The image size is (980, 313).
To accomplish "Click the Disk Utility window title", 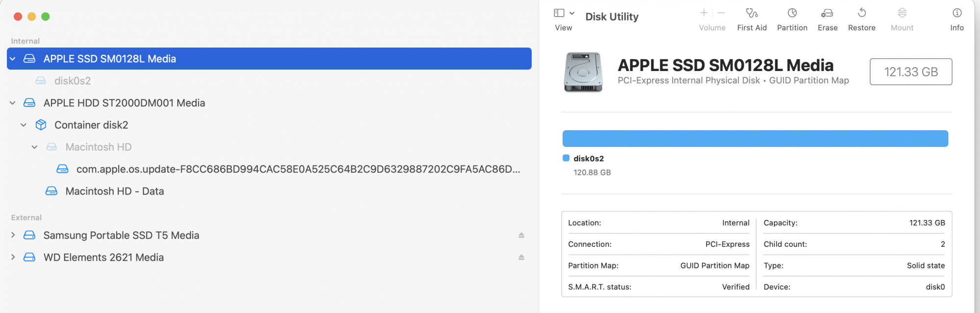I will (x=612, y=17).
